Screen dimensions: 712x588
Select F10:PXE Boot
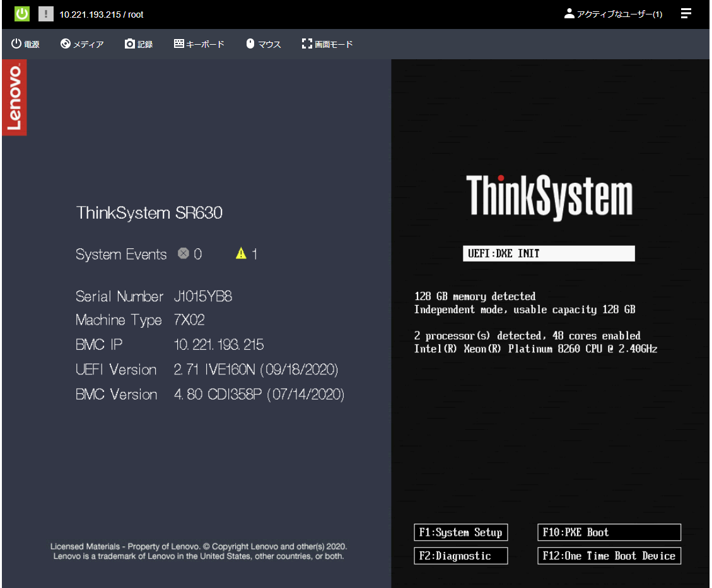click(609, 532)
